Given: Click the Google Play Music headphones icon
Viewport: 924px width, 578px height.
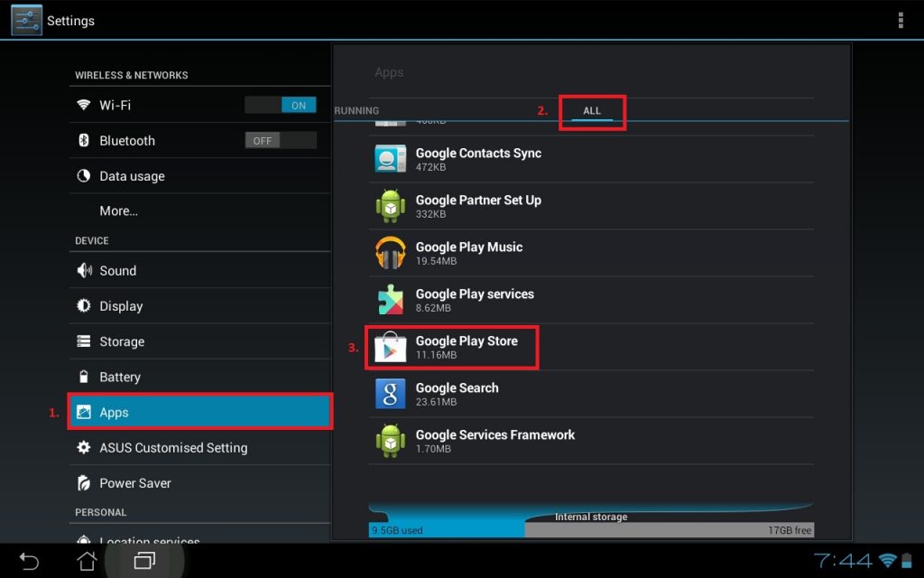Looking at the screenshot, I should (x=390, y=253).
